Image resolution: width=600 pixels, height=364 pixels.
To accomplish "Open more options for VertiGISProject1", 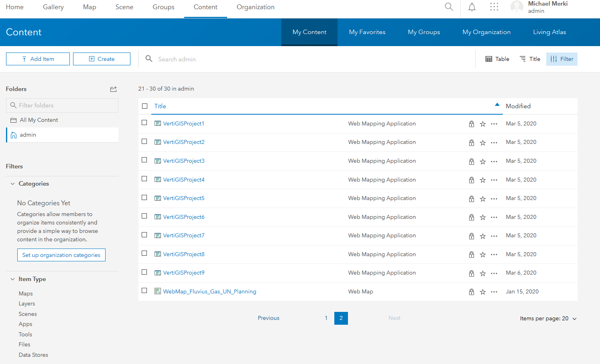I will click(494, 124).
